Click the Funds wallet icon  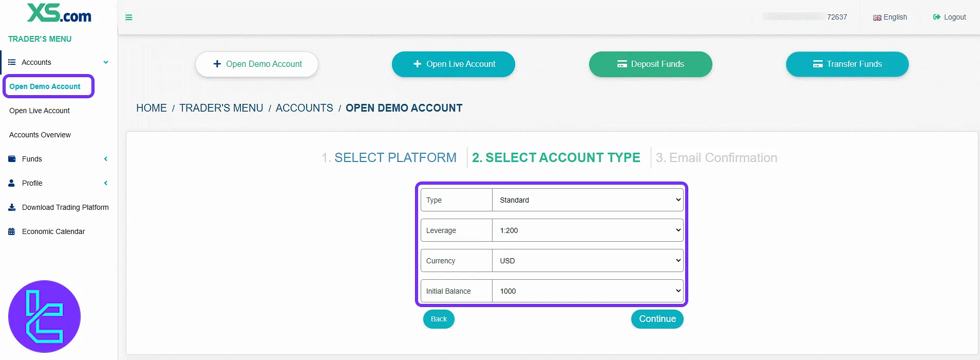pos(12,159)
